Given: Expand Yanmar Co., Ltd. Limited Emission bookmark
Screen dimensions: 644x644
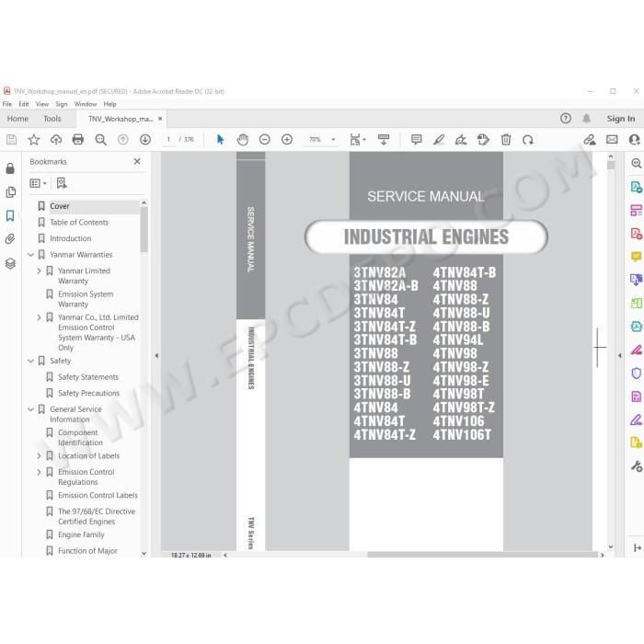Looking at the screenshot, I should [x=39, y=317].
